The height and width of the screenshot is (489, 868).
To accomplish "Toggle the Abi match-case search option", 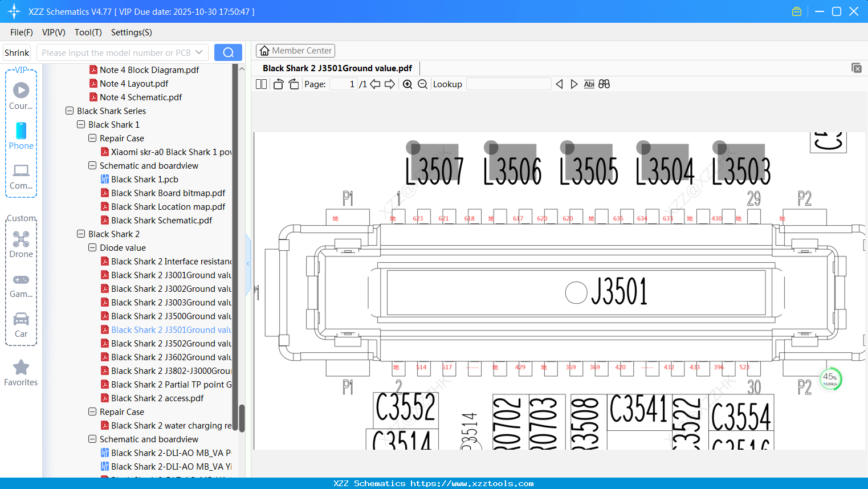I will pyautogui.click(x=589, y=84).
